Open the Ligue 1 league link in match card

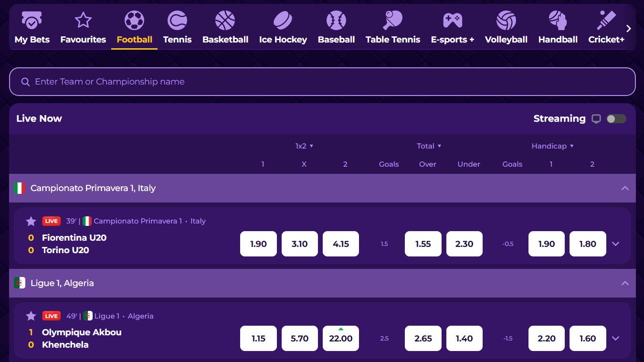[107, 316]
